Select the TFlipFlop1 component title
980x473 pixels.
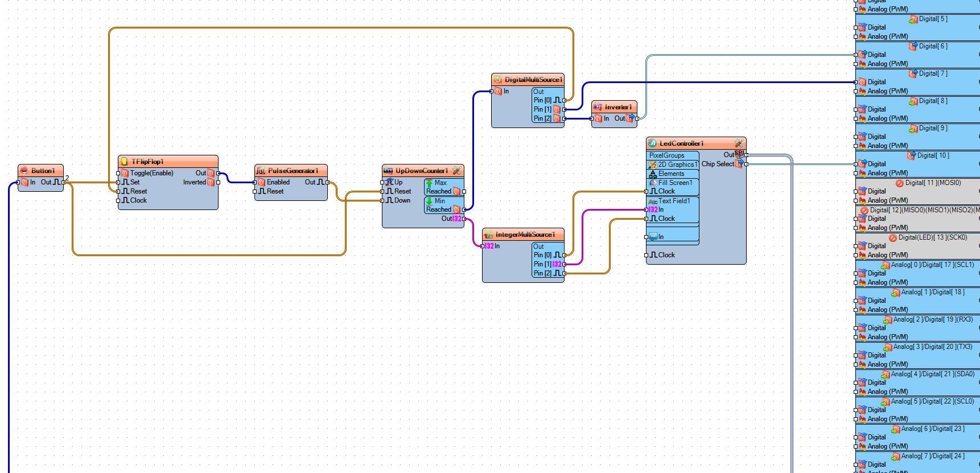[x=147, y=162]
